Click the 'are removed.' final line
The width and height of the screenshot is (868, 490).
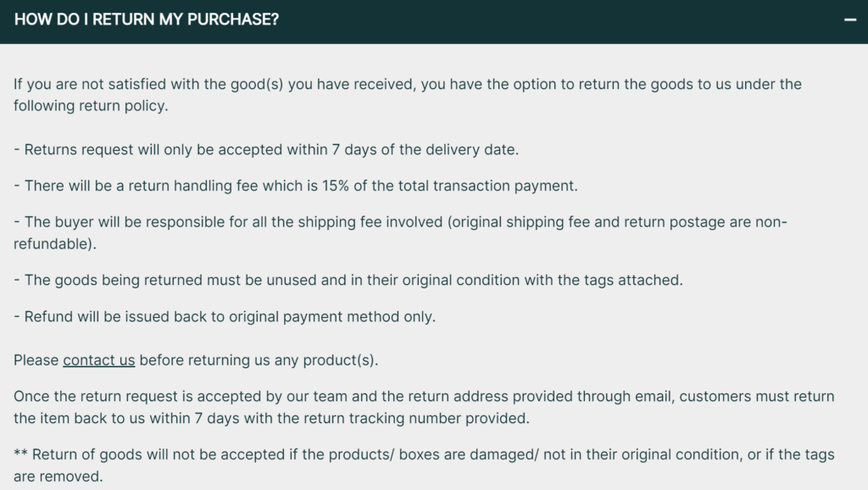(x=58, y=476)
